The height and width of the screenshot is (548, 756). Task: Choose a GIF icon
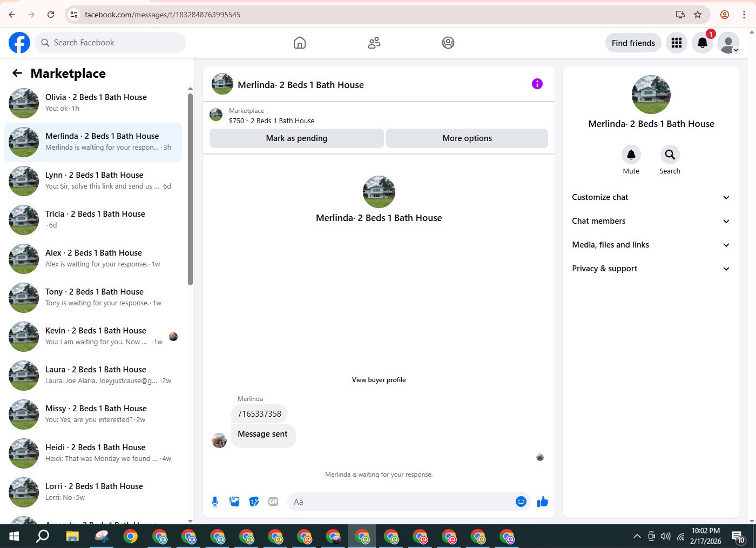273,502
